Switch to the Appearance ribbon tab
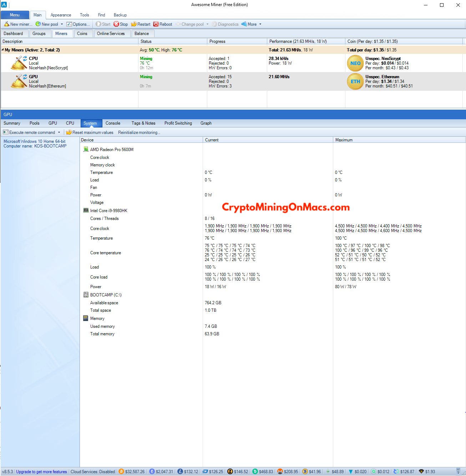The width and height of the screenshot is (466, 476). 61,15
